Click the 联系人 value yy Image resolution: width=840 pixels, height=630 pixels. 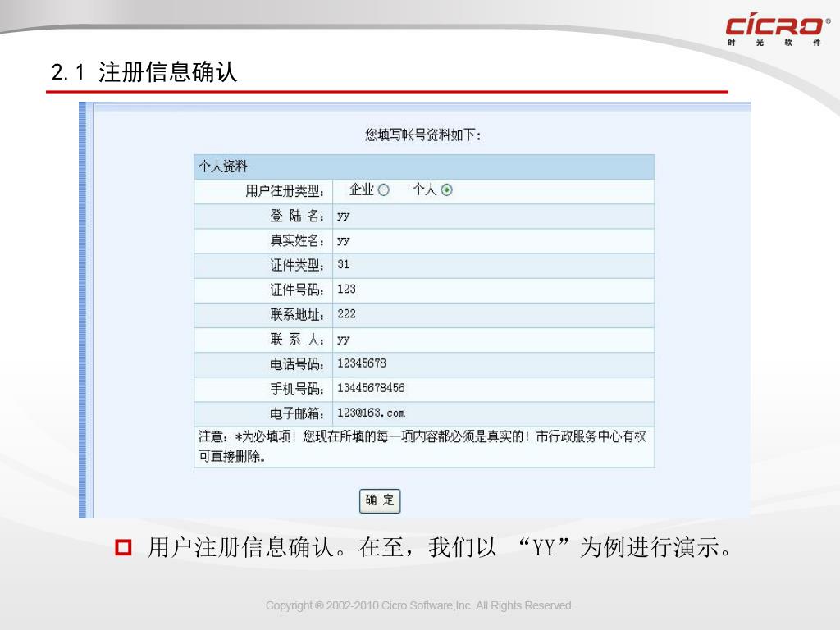click(344, 339)
